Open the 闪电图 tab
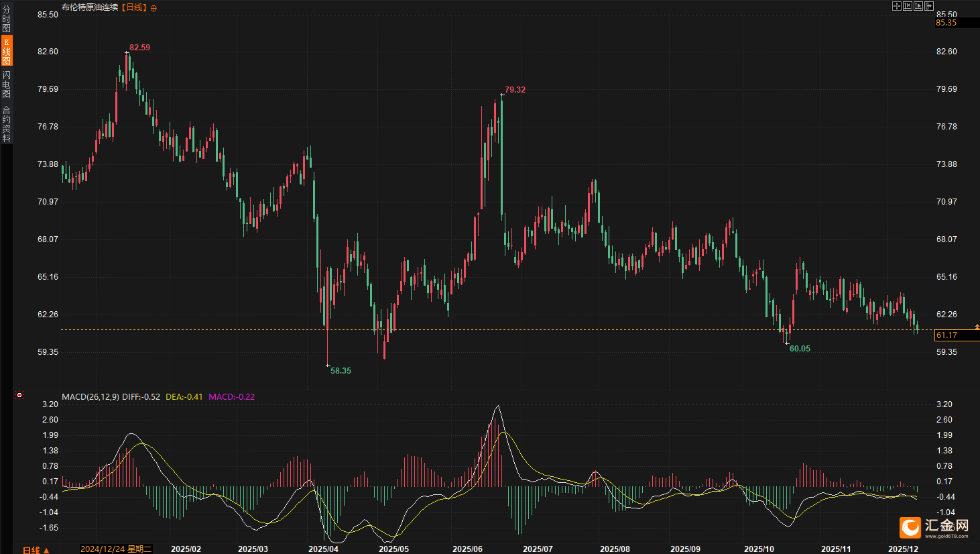Viewport: 980px width, 554px height. click(6, 84)
